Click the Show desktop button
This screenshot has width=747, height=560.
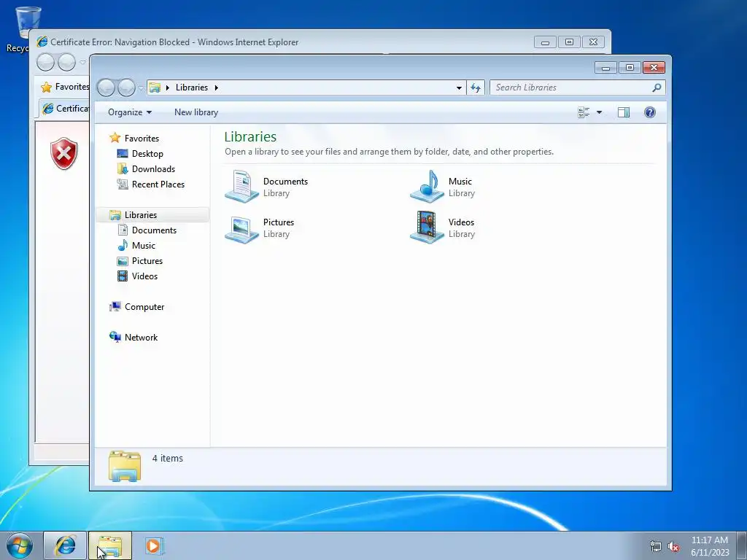pos(742,545)
